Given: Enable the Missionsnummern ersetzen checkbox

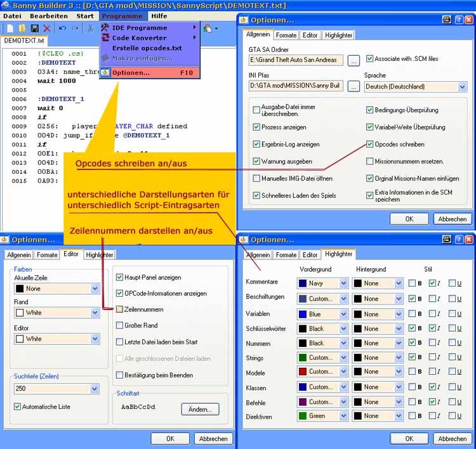Looking at the screenshot, I should click(x=369, y=161).
